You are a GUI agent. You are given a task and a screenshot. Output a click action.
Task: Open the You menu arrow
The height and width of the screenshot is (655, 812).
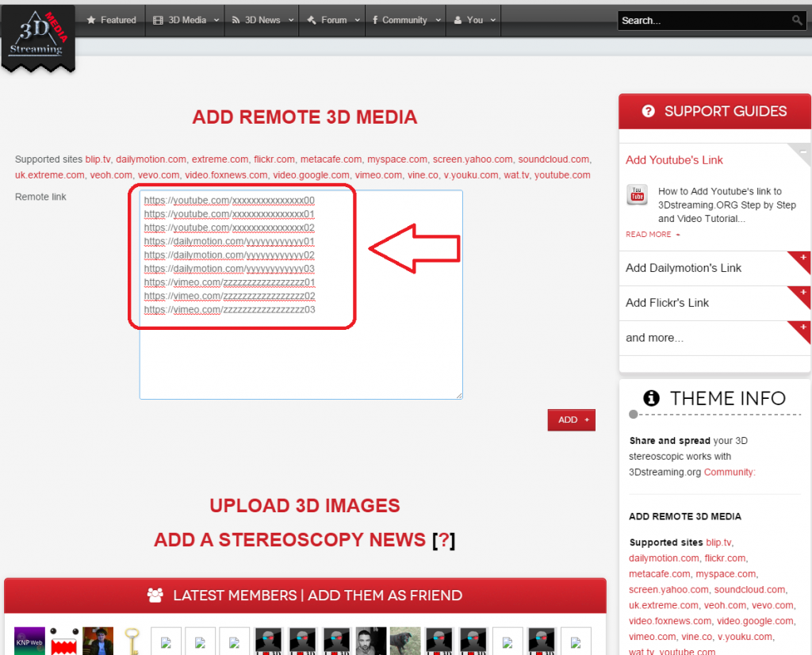493,20
